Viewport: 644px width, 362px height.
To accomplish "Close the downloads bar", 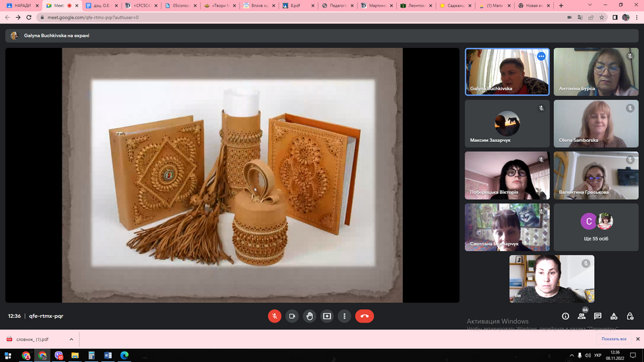I will (637, 339).
